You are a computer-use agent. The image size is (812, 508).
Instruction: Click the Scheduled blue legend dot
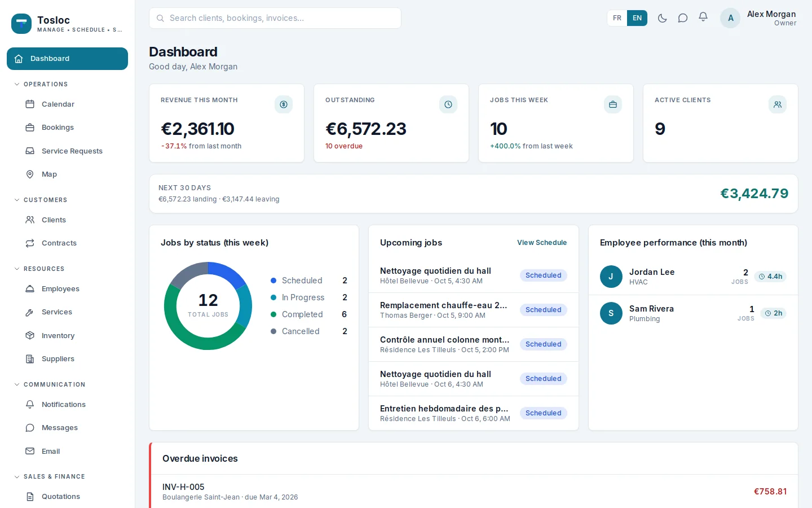(273, 281)
